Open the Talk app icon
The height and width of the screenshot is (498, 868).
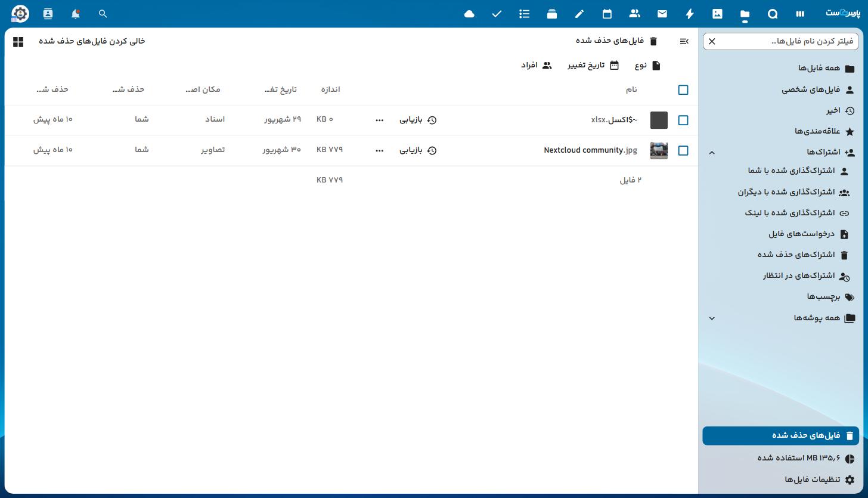[773, 14]
